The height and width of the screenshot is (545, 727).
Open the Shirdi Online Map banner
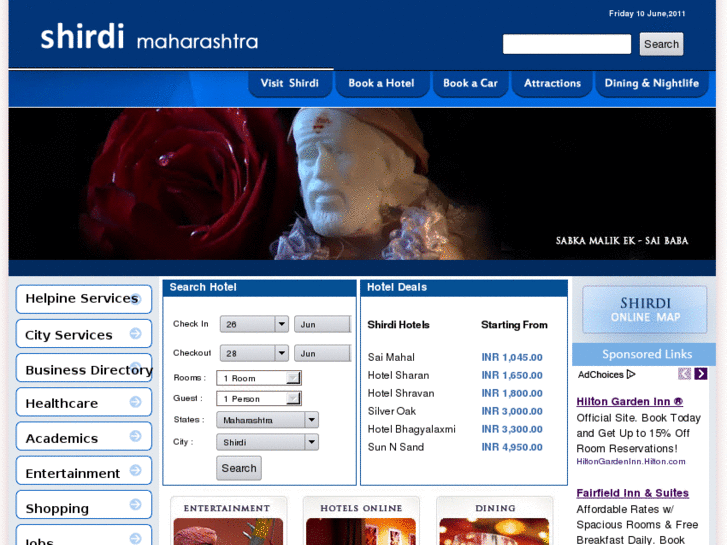pos(644,309)
